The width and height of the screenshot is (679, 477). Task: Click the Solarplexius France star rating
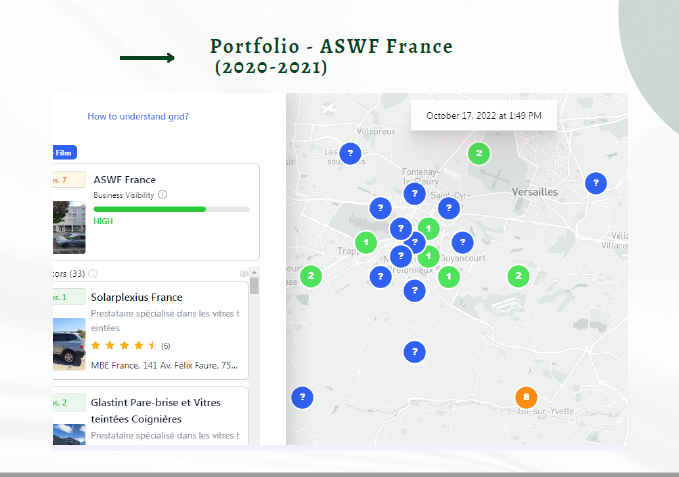[123, 345]
